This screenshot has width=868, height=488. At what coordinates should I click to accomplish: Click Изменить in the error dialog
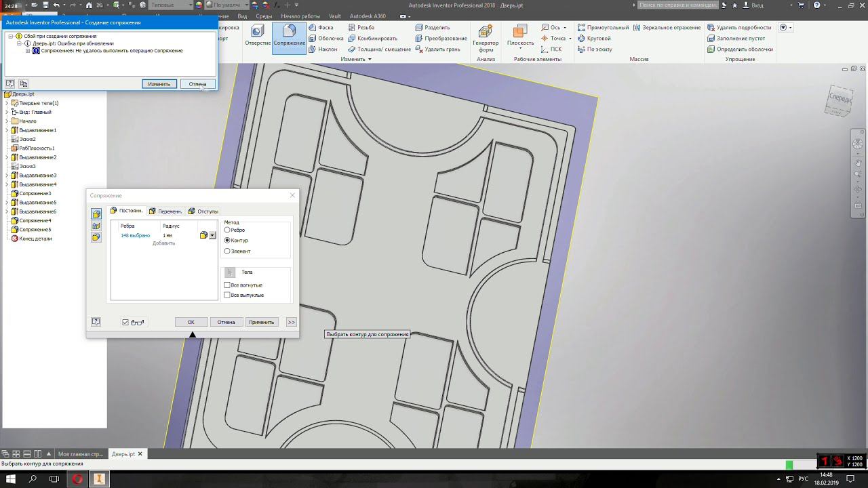point(159,84)
